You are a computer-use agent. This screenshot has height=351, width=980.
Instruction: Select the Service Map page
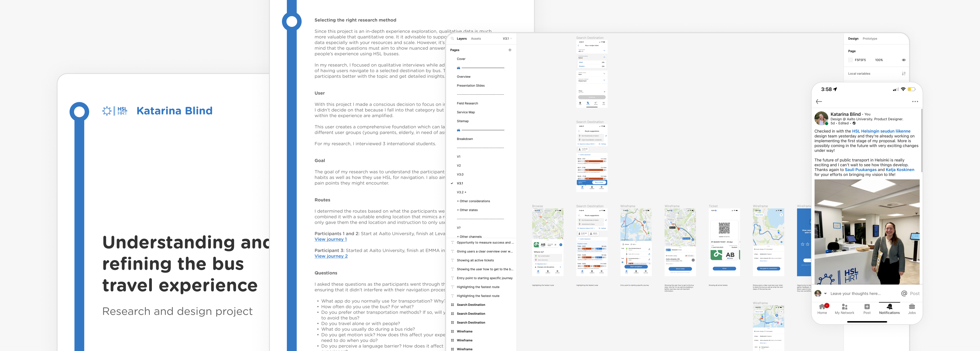click(466, 112)
